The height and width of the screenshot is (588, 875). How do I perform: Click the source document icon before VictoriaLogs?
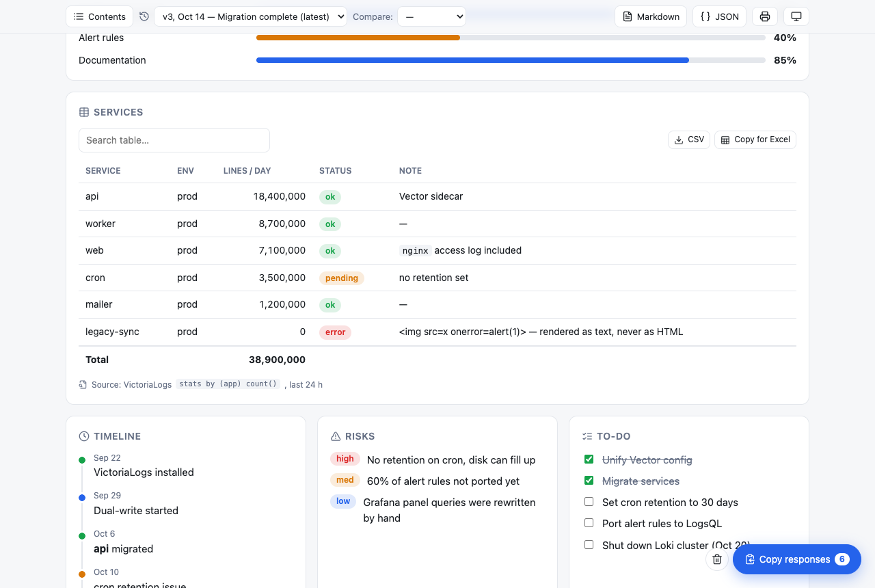(x=83, y=385)
